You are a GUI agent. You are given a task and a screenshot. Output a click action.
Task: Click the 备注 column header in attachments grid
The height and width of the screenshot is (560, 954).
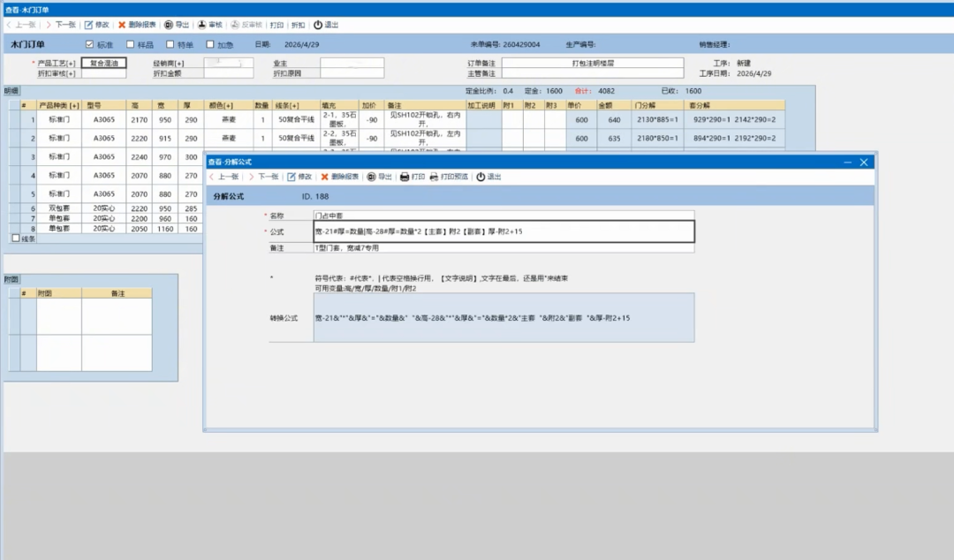(117, 292)
